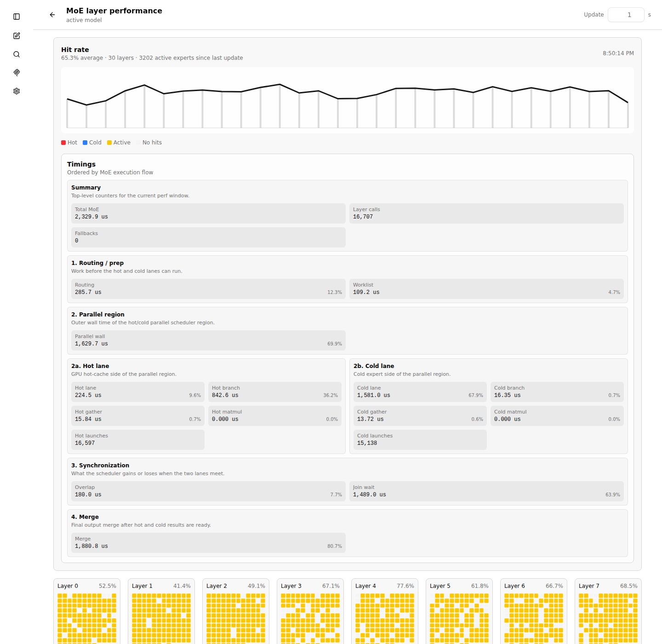Viewport: 662px width, 644px height.
Task: Open the Layer 6 heatmap card
Action: tap(534, 611)
